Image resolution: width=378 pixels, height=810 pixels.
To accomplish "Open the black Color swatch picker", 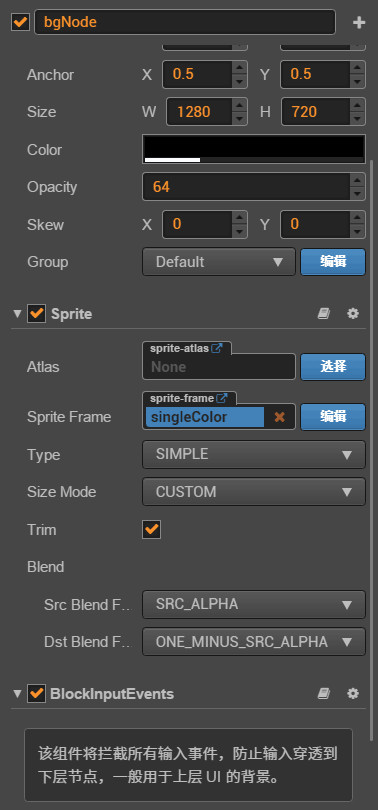I will 254,149.
